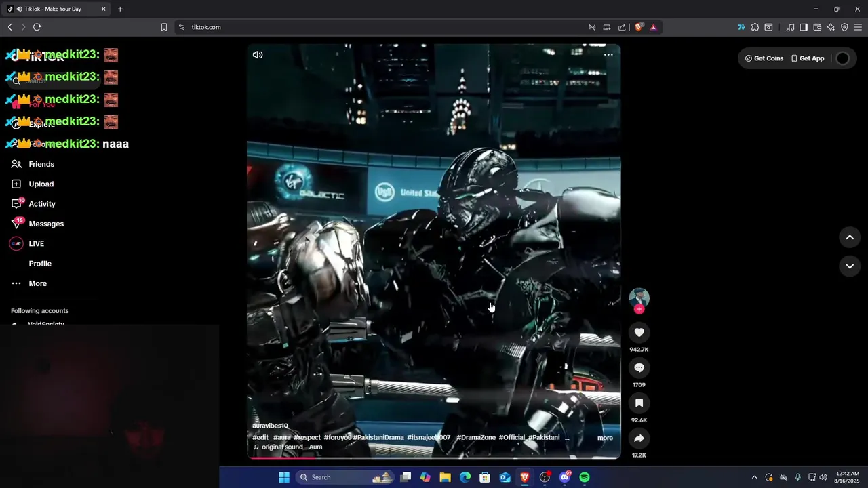Click the Windows taskbar Search box

click(x=344, y=477)
